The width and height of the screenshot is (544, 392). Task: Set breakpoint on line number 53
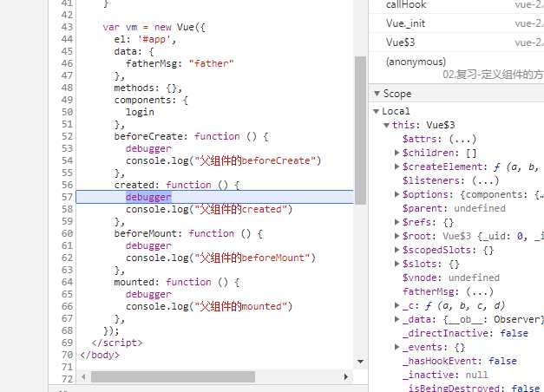(x=68, y=148)
